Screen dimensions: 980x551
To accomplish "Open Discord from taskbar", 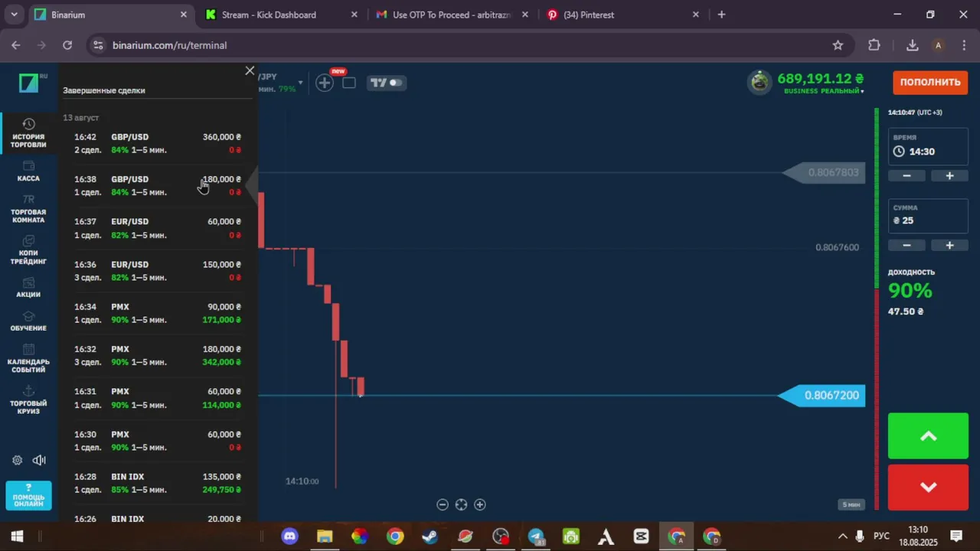I will click(289, 536).
